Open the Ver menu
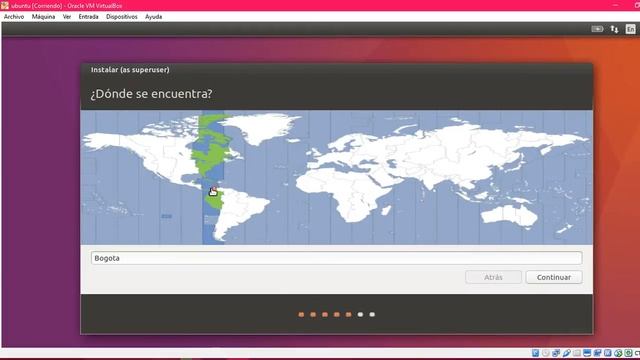Image resolution: width=640 pixels, height=360 pixels. (67, 17)
